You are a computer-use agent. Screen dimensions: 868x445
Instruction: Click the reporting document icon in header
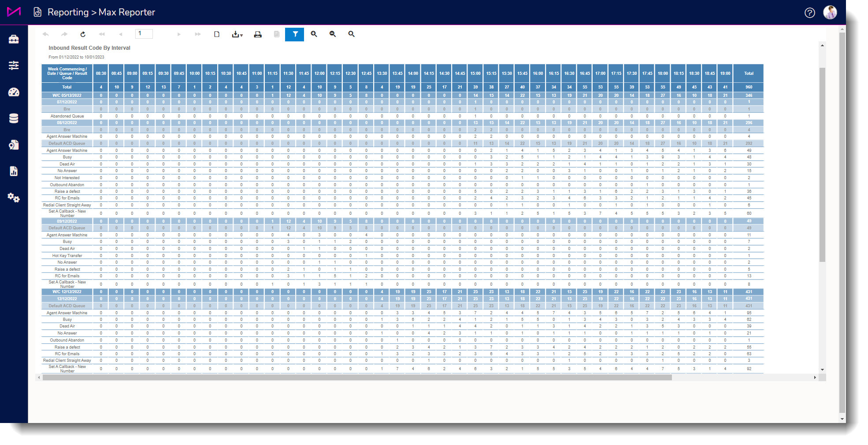[x=37, y=12]
